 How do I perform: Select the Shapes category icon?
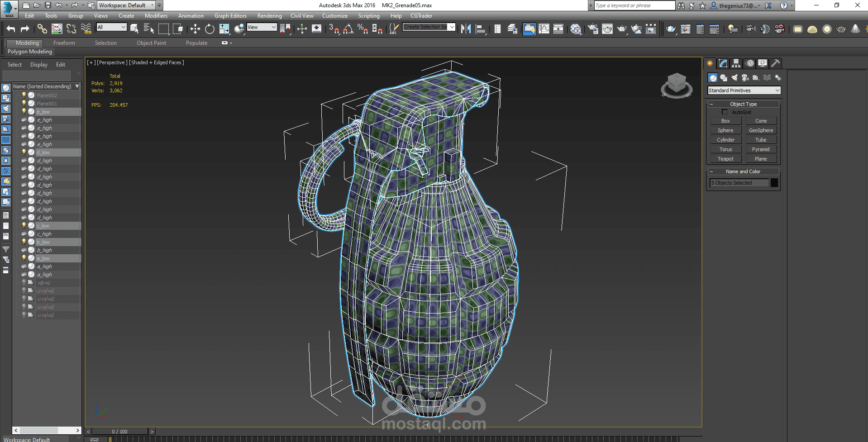pos(724,78)
